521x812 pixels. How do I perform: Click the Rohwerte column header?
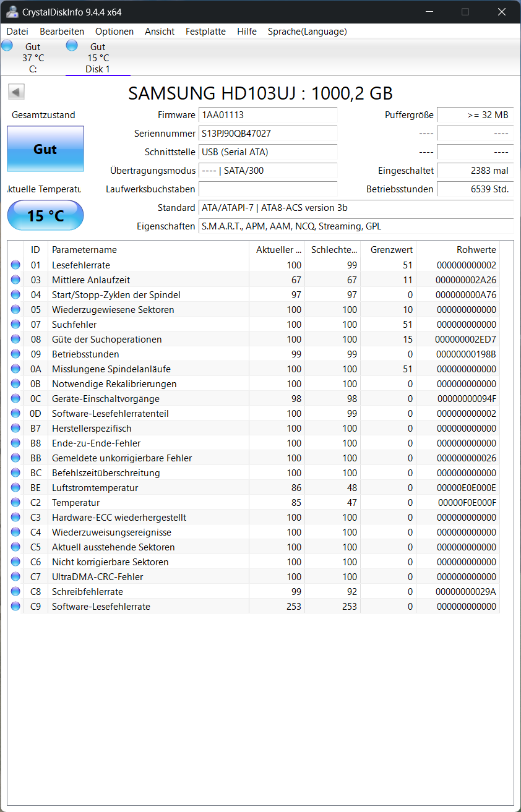(458, 250)
